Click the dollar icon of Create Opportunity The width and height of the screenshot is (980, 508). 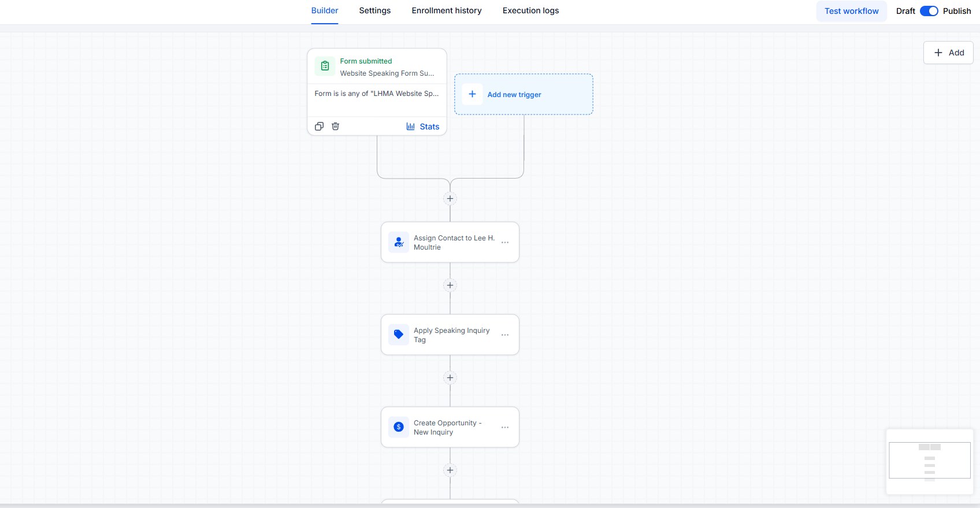coord(399,427)
